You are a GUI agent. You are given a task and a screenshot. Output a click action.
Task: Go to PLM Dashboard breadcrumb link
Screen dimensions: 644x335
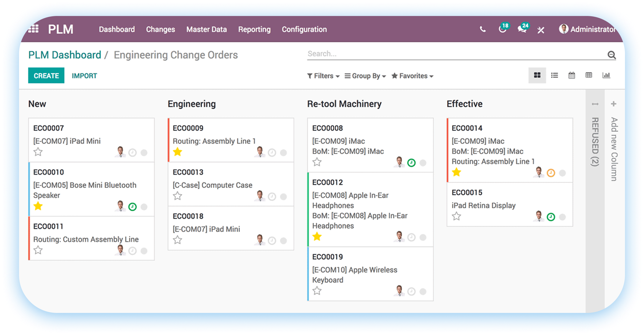(x=65, y=55)
